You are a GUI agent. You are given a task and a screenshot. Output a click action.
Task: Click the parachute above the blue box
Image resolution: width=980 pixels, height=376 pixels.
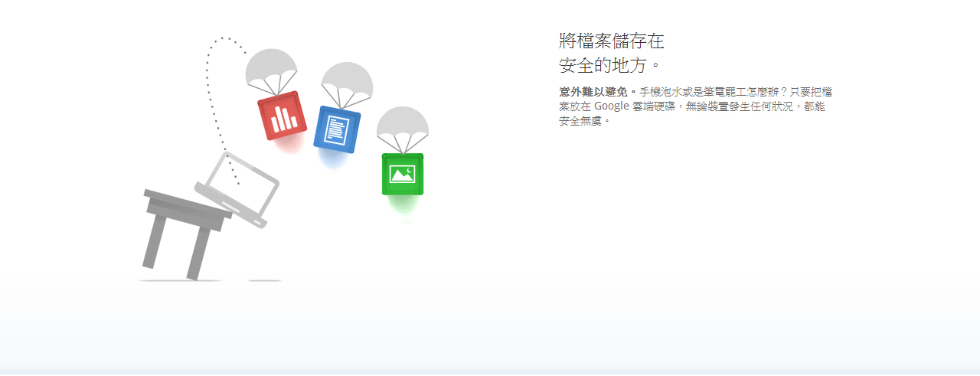coord(347,87)
